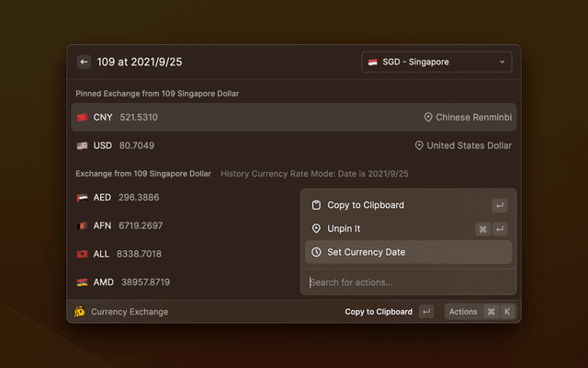Select the AMD 38957.8719 exchange row
The width and height of the screenshot is (588, 368).
(184, 282)
